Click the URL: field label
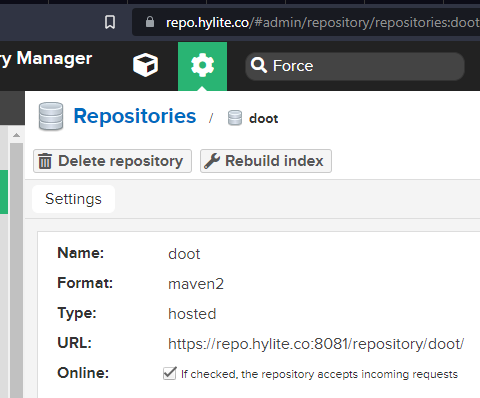This screenshot has height=398, width=480. coord(75,343)
